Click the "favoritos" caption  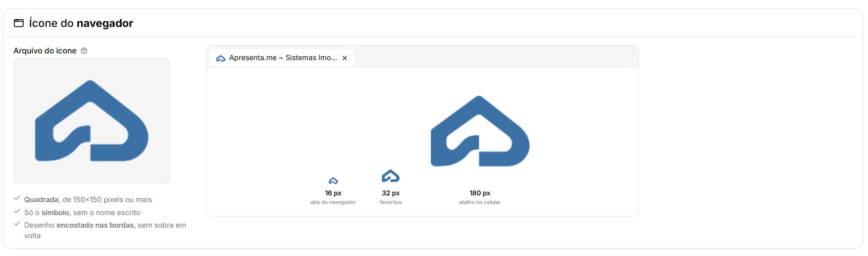point(391,203)
